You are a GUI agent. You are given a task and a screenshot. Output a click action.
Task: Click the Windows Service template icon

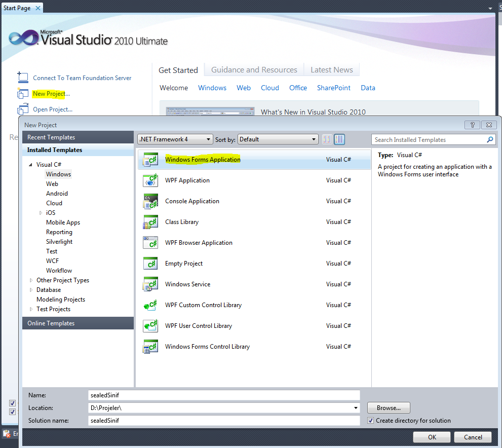(x=150, y=284)
